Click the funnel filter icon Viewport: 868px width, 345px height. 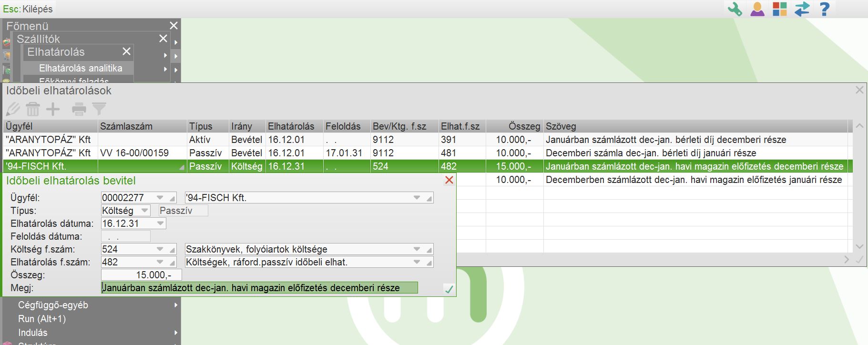[99, 109]
